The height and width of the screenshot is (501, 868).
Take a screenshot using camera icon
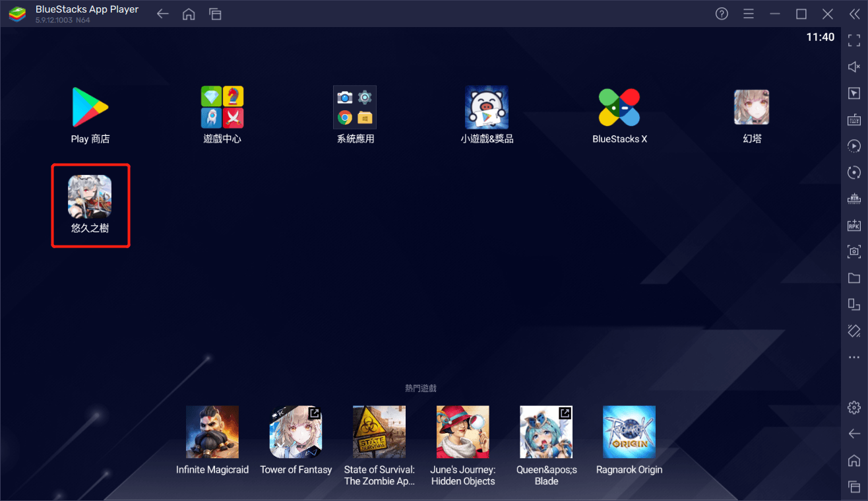[x=854, y=251]
